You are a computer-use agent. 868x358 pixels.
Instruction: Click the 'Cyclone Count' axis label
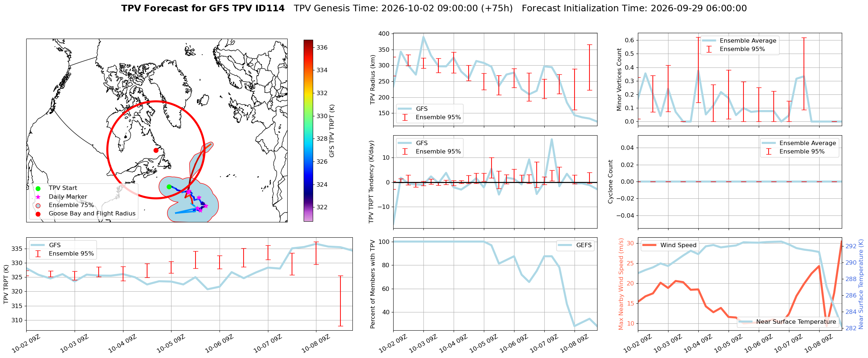[x=611, y=182]
